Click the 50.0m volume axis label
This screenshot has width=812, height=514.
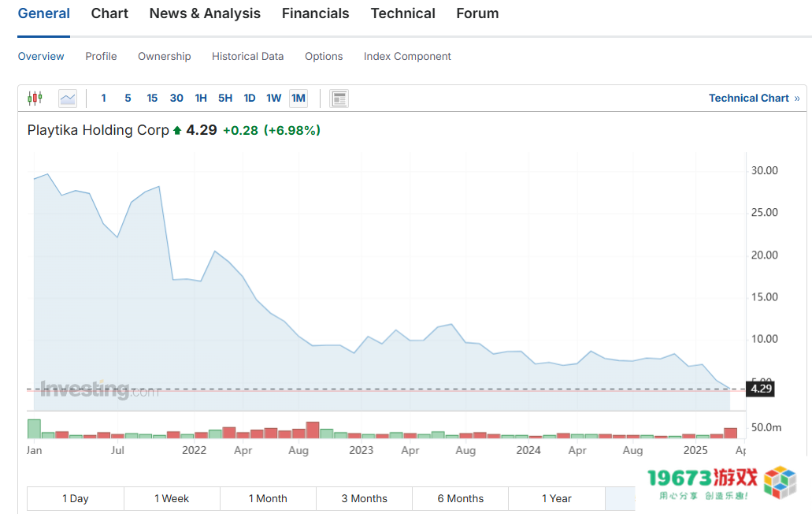pos(766,427)
